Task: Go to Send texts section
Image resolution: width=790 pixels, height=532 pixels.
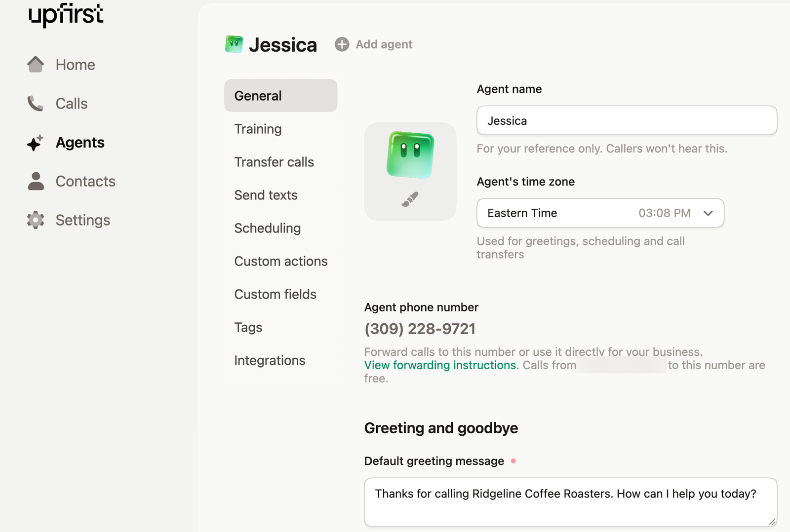Action: [x=266, y=195]
